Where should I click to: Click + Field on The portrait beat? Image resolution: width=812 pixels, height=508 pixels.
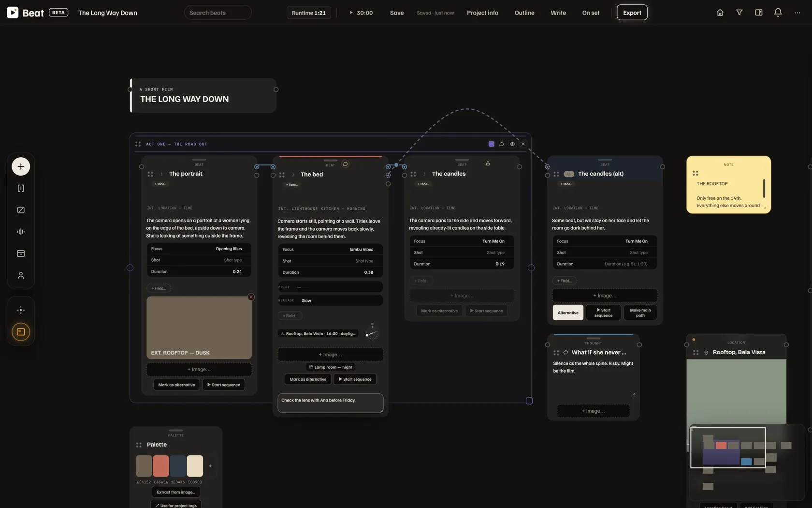pos(159,288)
